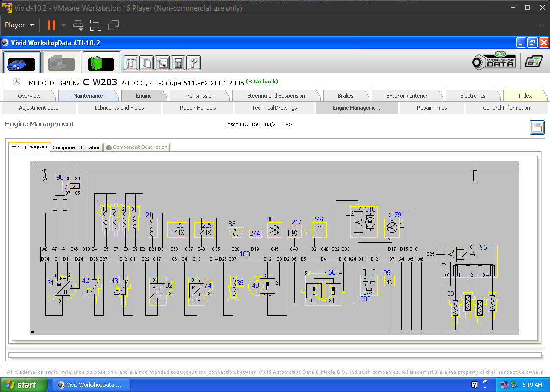The height and width of the screenshot is (392, 550).
Task: Open the Exterior / Interior tab
Action: click(407, 96)
